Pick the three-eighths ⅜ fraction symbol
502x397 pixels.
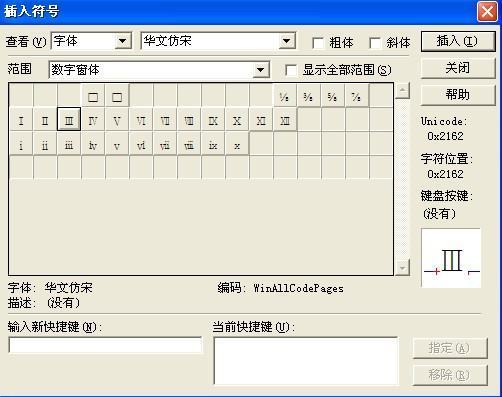[x=309, y=96]
